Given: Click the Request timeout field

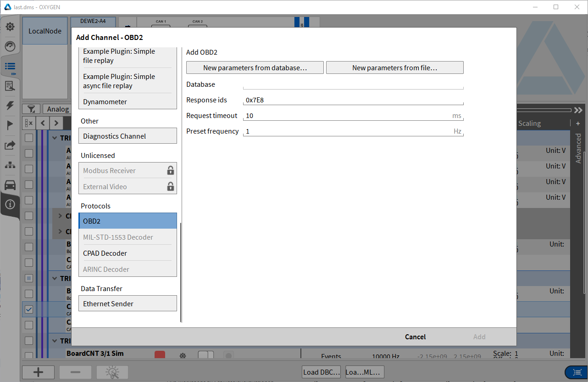Looking at the screenshot, I should 353,116.
